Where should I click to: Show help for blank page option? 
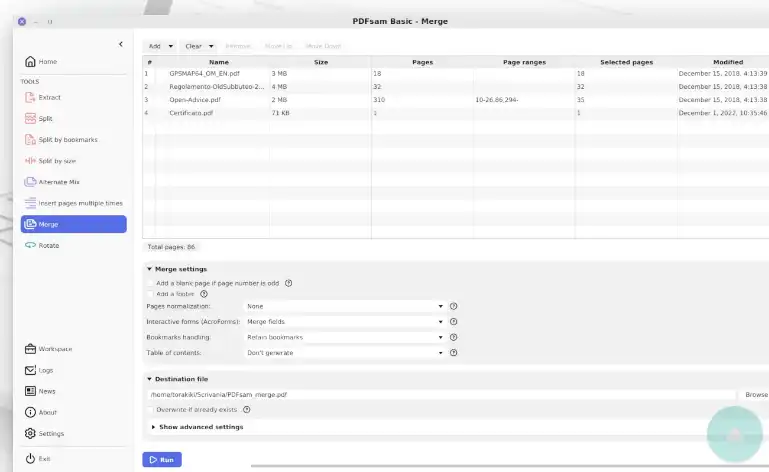pyautogui.click(x=288, y=283)
